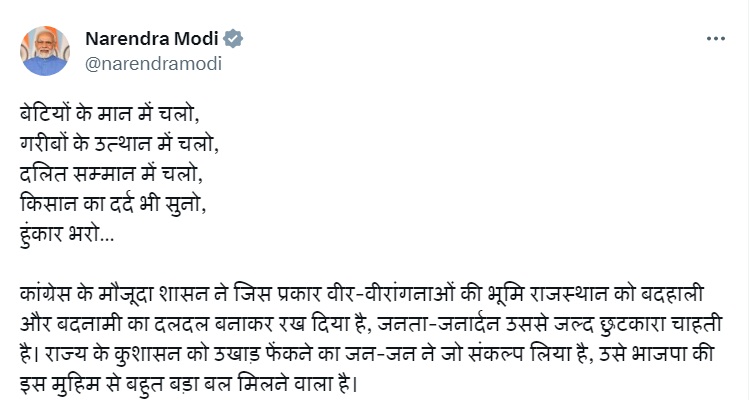The image size is (750, 400).
Task: Click the word "कांग्रेस" starting the paragraph
Action: [x=47, y=297]
